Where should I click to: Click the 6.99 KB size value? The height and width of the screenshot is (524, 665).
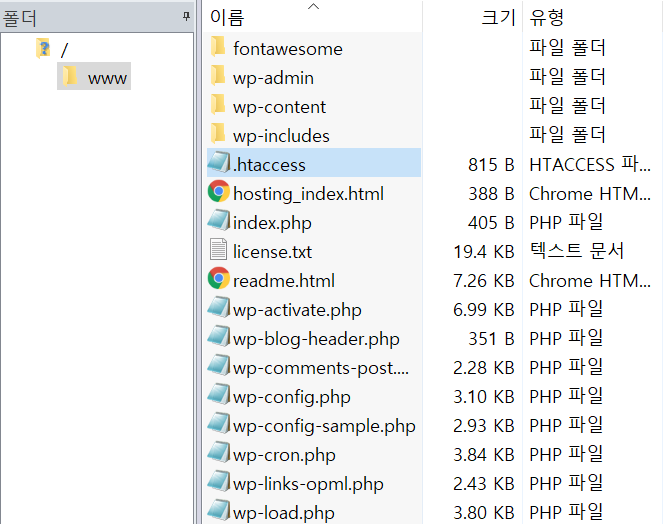484,310
